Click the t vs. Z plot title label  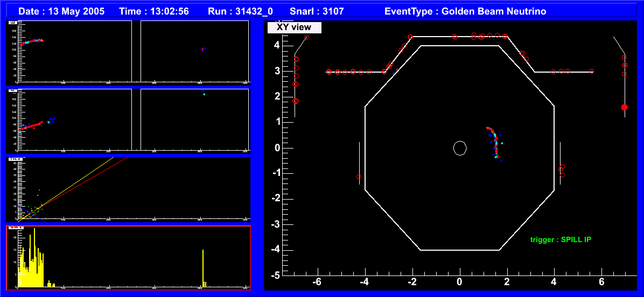15,159
